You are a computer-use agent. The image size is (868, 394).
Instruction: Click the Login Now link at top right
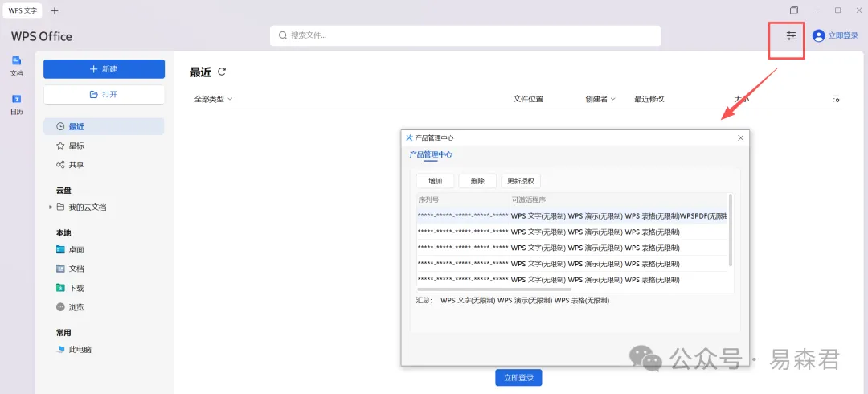tap(843, 36)
